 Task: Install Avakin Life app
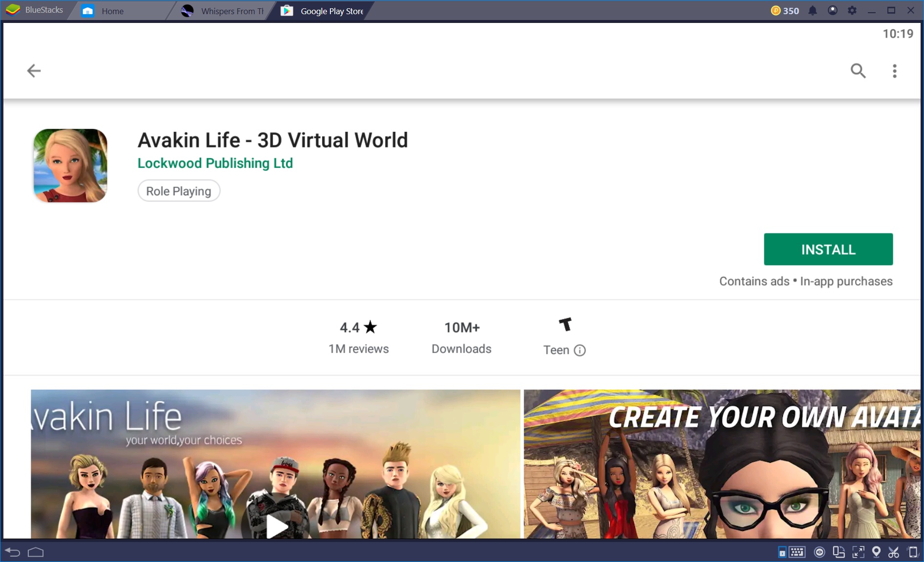(828, 250)
